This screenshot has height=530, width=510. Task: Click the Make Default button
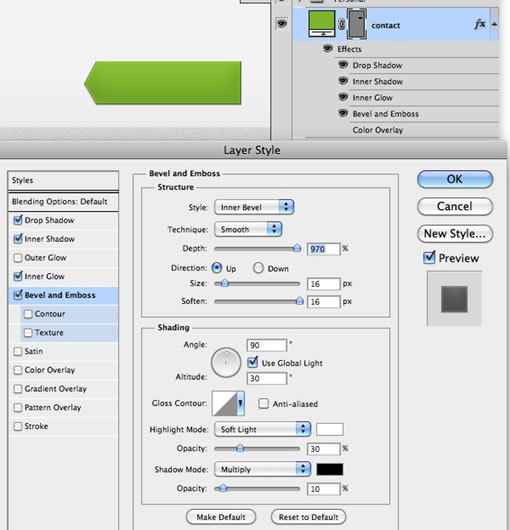[x=221, y=517]
